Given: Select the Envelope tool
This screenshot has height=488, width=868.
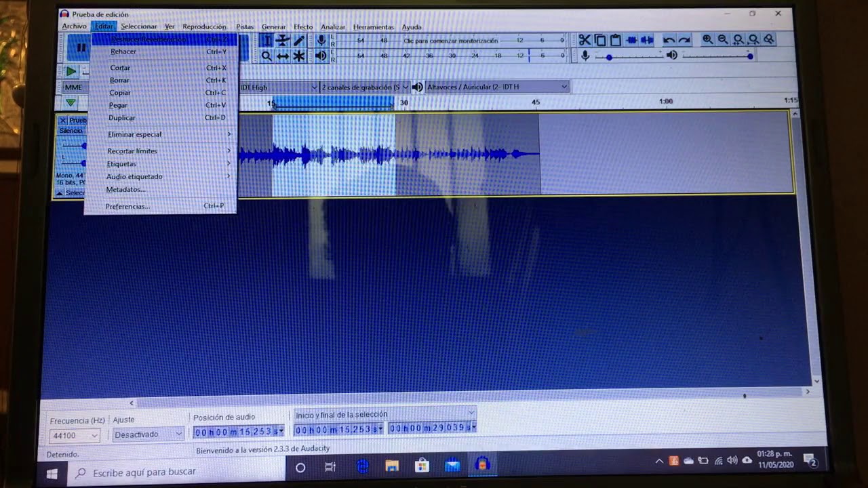Looking at the screenshot, I should click(x=283, y=40).
